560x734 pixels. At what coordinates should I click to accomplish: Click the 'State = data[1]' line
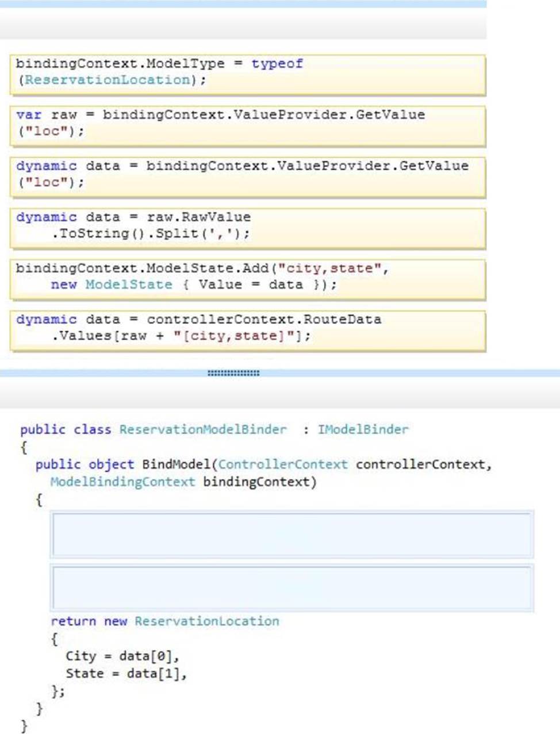pos(126,674)
